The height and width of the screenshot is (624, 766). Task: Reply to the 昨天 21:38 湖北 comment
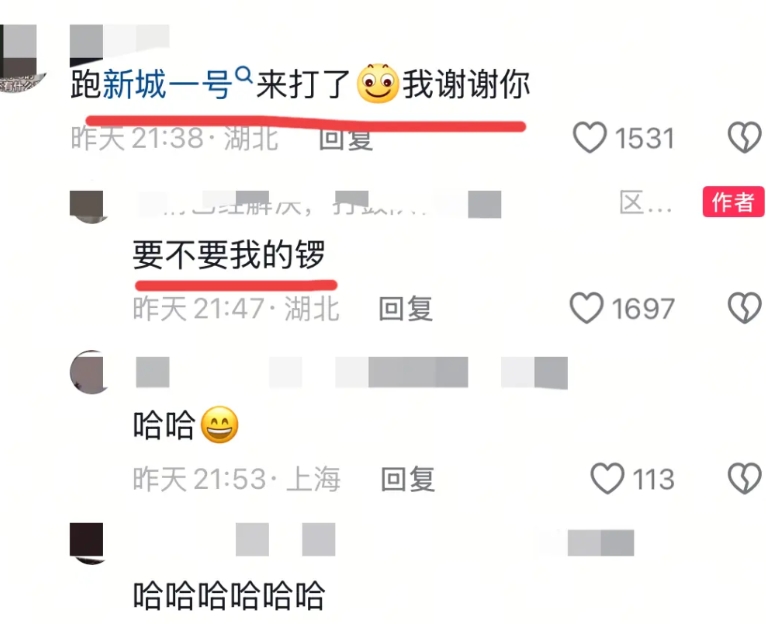coord(346,138)
